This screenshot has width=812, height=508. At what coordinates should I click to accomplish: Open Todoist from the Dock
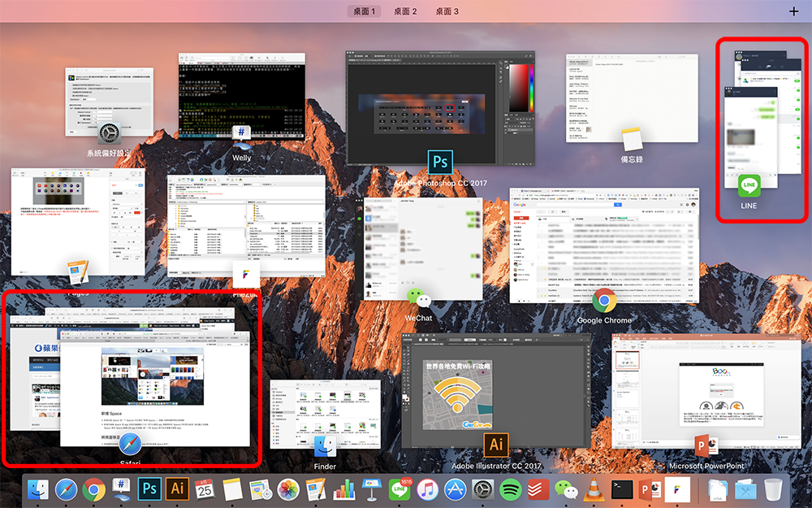(538, 489)
